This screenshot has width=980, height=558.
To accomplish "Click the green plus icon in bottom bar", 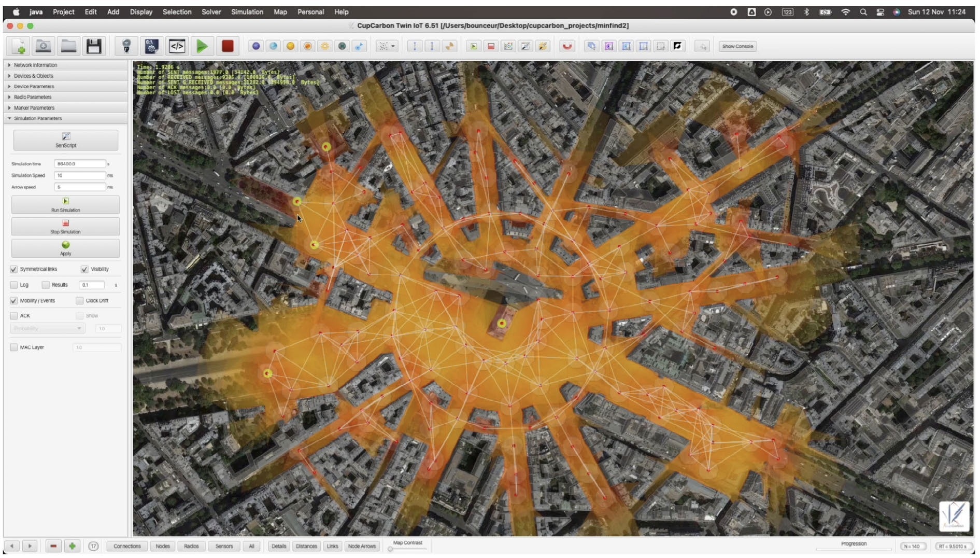I will [x=72, y=546].
